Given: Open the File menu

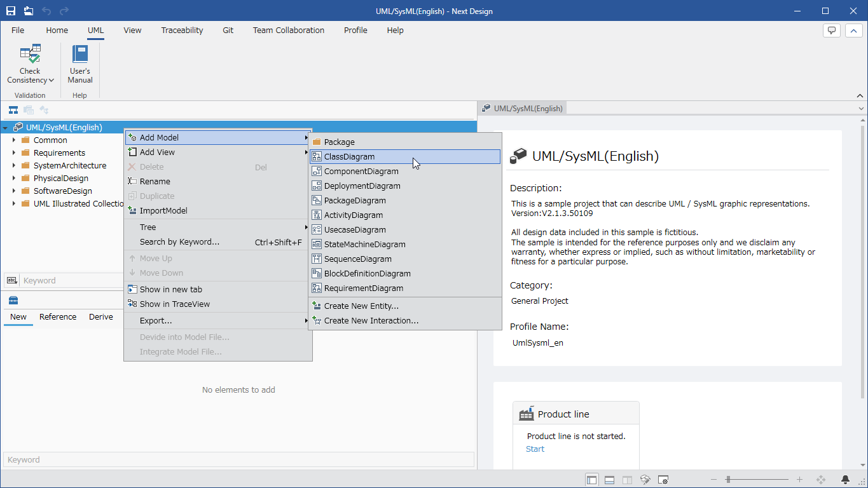Looking at the screenshot, I should click(18, 30).
